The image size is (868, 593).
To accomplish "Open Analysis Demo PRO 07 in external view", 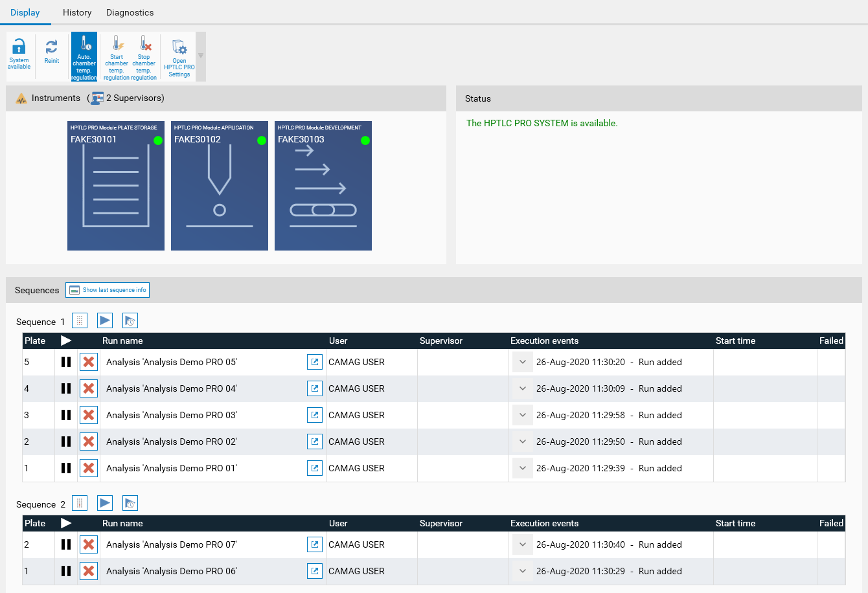I will coord(315,544).
